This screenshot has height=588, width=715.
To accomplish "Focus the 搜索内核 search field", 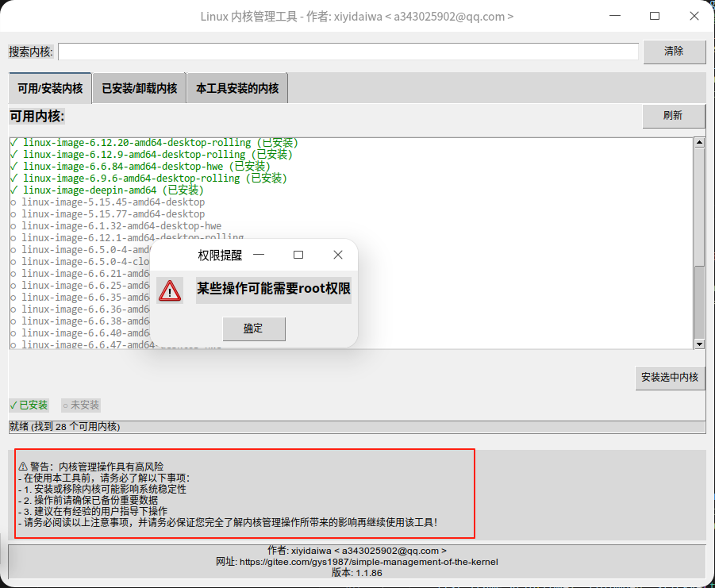I will 348,52.
